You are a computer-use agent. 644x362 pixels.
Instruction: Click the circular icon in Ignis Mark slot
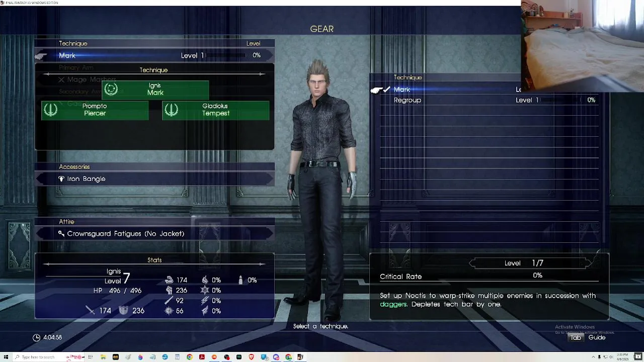[x=111, y=89]
